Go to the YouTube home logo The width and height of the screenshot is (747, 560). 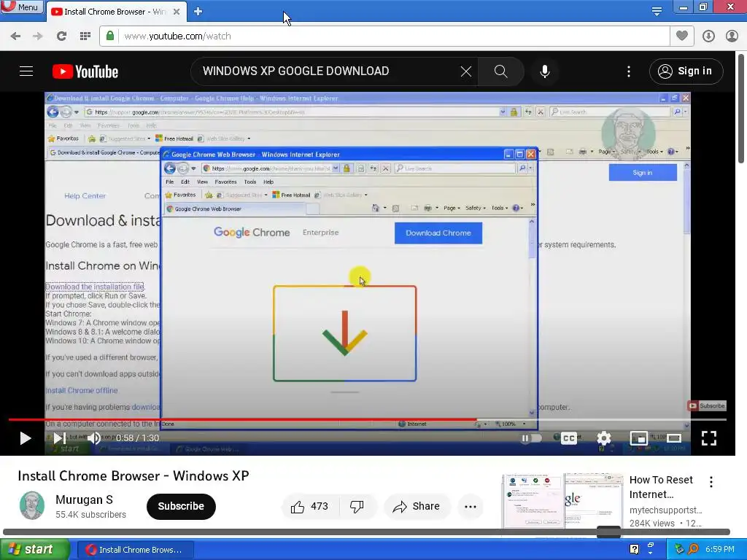(85, 71)
